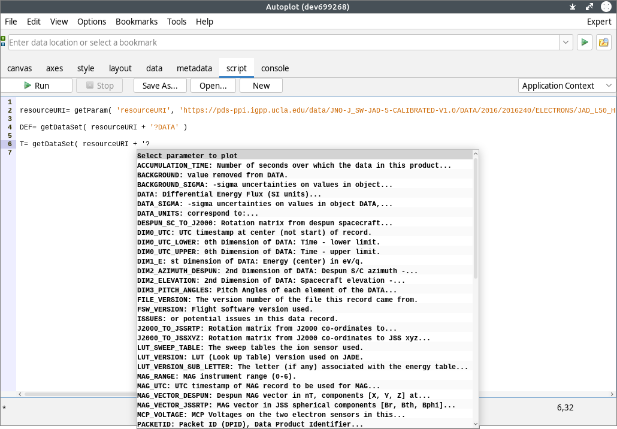Click the green play button beside address bar
617x429 pixels.
585,42
